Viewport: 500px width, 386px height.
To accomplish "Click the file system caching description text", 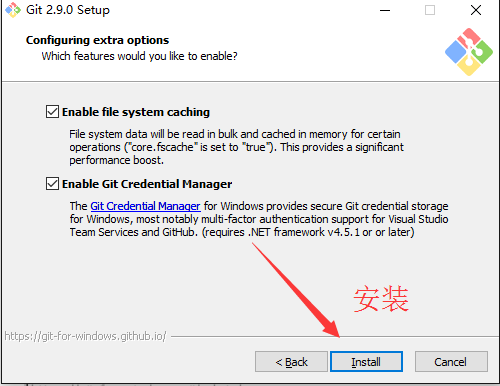I will 236,147.
